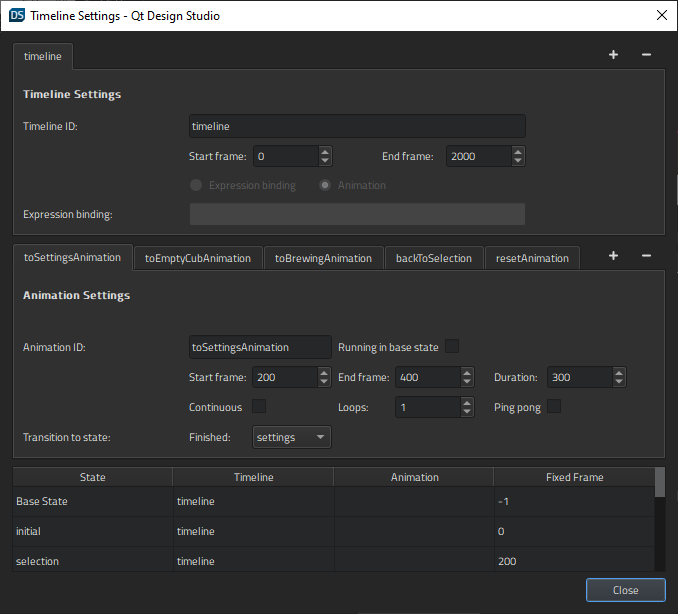Select the resetAnimation tab
This screenshot has height=614, width=678.
click(532, 258)
